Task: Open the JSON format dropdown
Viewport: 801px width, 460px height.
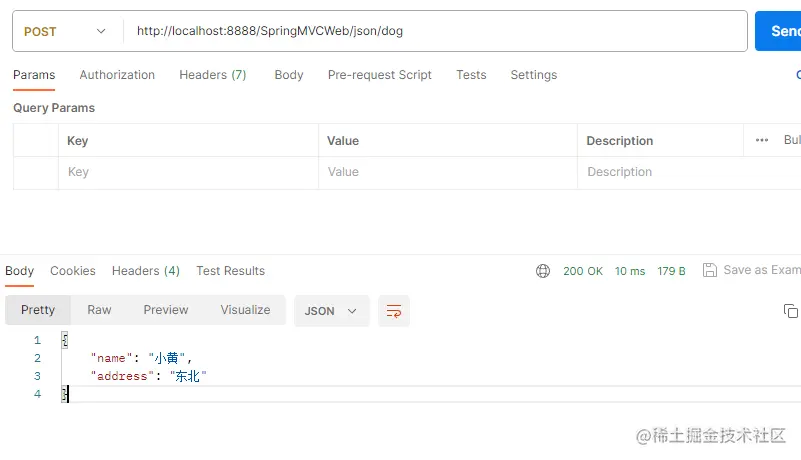Action: coord(332,311)
